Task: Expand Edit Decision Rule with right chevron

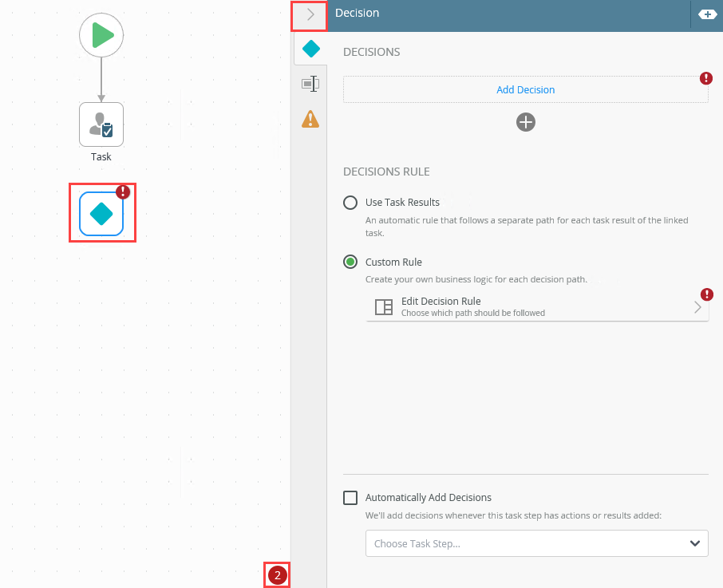Action: click(697, 307)
